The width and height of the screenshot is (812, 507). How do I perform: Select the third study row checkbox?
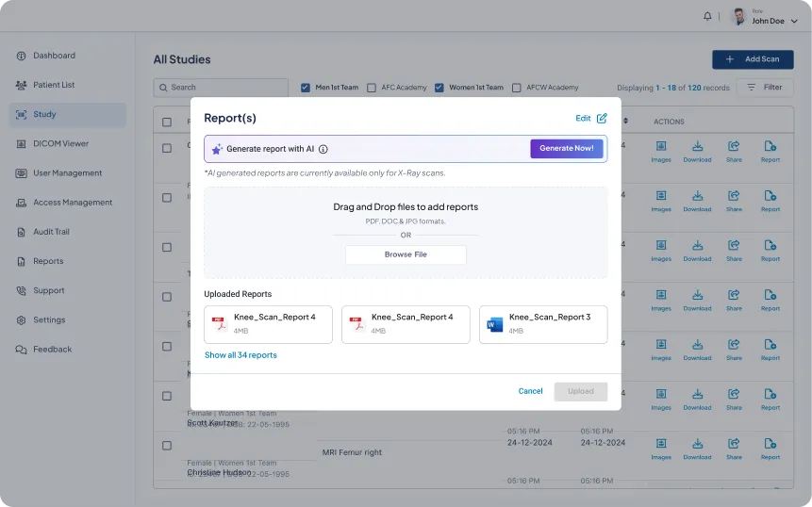coord(167,247)
